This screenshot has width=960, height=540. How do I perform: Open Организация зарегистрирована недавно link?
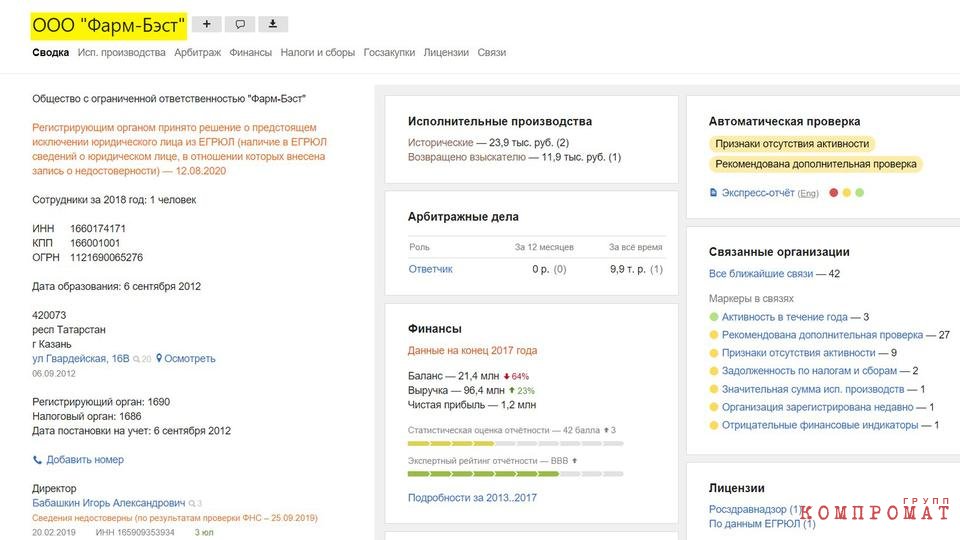[817, 407]
